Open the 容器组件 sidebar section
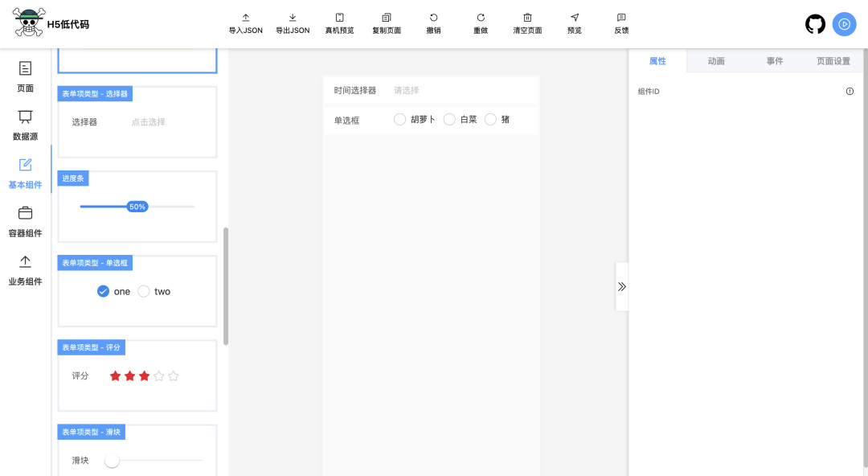 25,222
